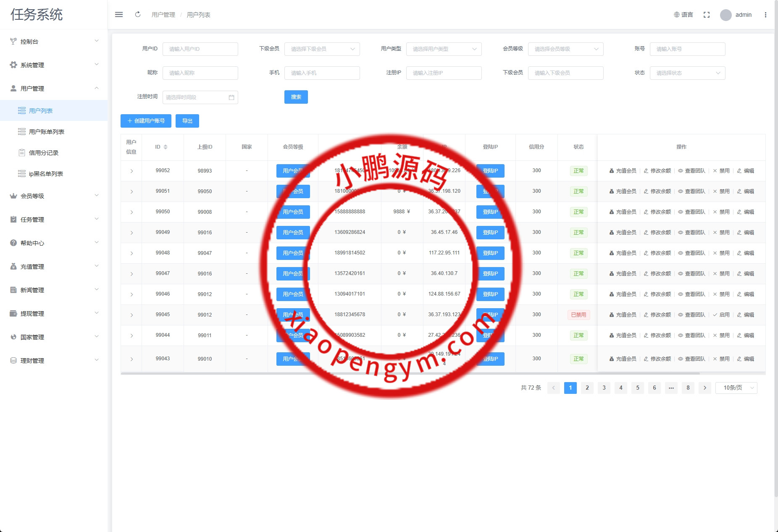The image size is (778, 532).
Task: Disable user 99046
Action: click(721, 294)
